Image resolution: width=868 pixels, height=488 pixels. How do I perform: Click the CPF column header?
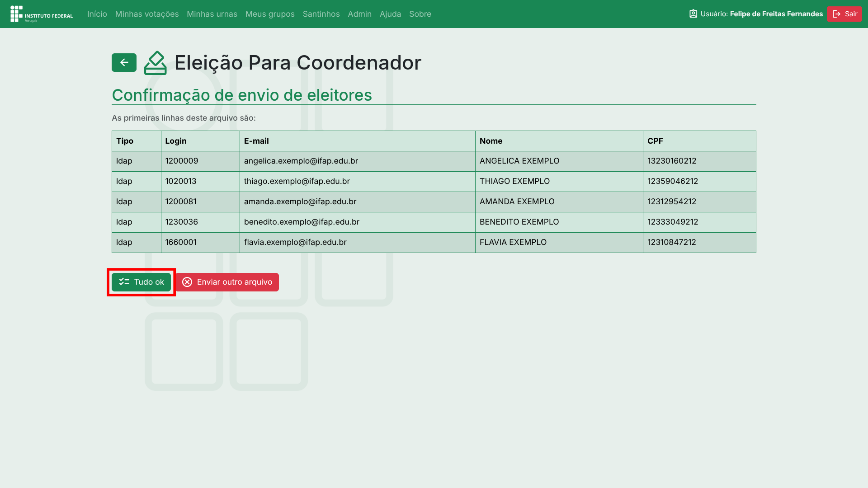(x=655, y=141)
